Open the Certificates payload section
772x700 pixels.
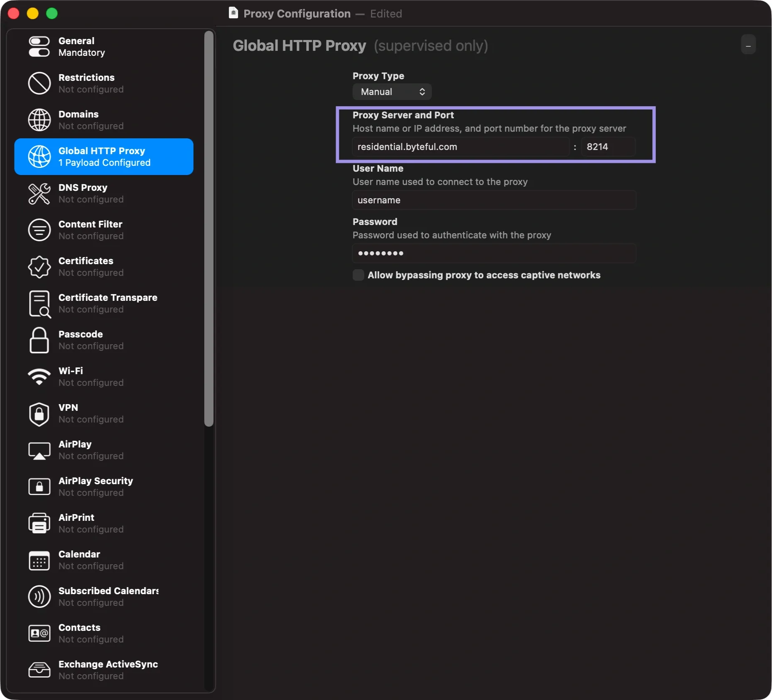click(104, 267)
